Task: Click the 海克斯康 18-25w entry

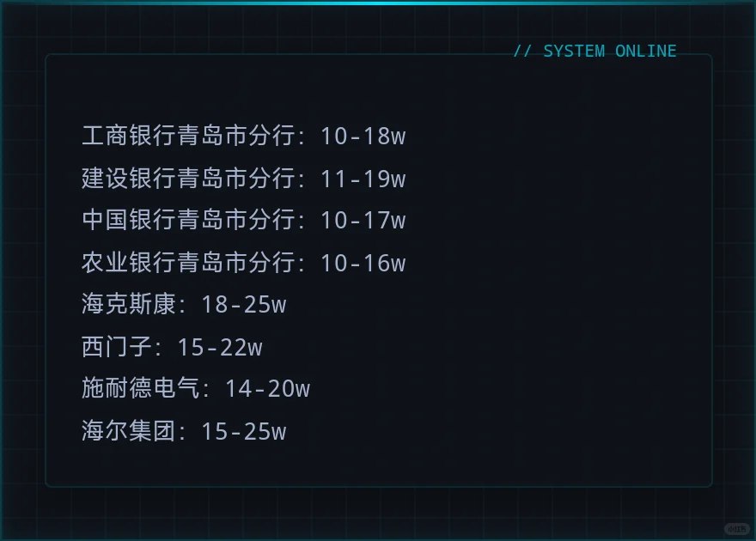Action: point(184,305)
